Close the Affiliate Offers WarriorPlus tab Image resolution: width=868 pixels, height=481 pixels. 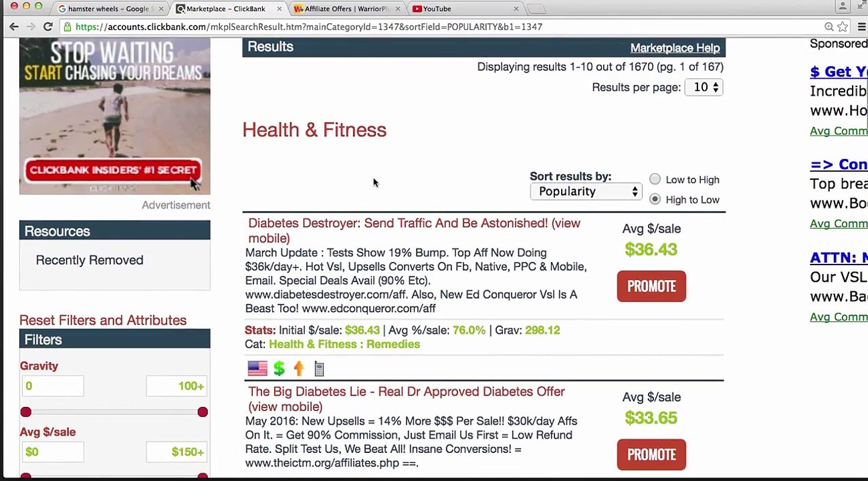click(x=398, y=9)
